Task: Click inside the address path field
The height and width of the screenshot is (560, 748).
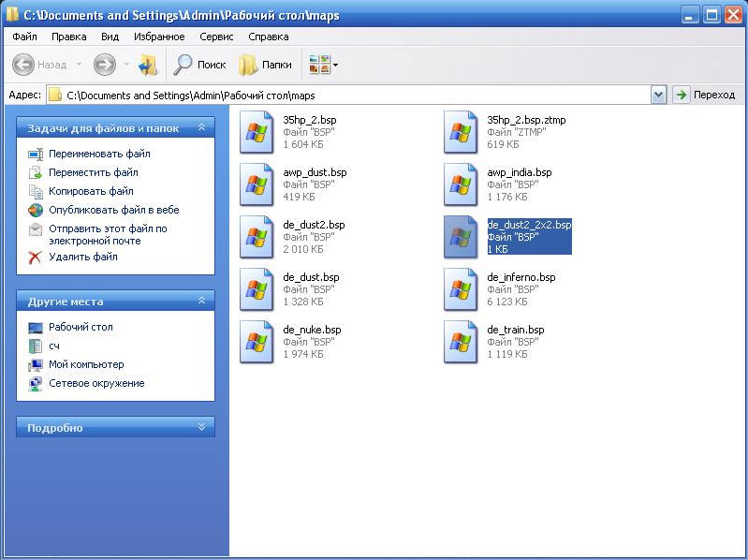Action: pyautogui.click(x=348, y=96)
